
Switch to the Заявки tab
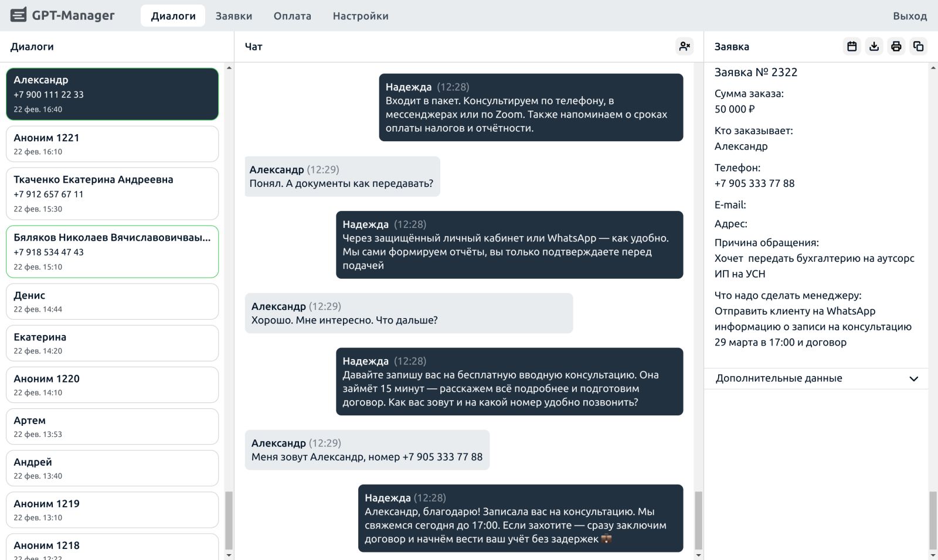233,16
